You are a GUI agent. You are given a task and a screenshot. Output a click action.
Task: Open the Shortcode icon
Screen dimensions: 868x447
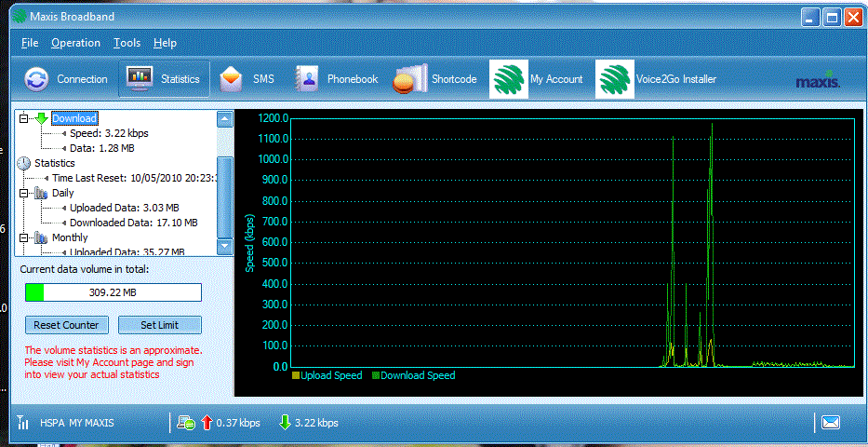click(x=409, y=78)
